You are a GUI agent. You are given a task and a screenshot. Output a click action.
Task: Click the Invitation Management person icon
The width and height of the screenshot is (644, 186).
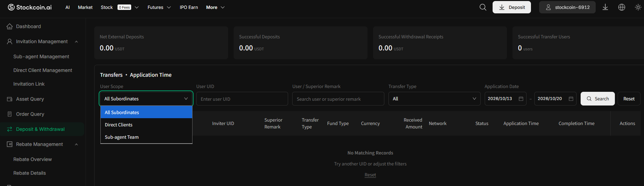(10, 41)
